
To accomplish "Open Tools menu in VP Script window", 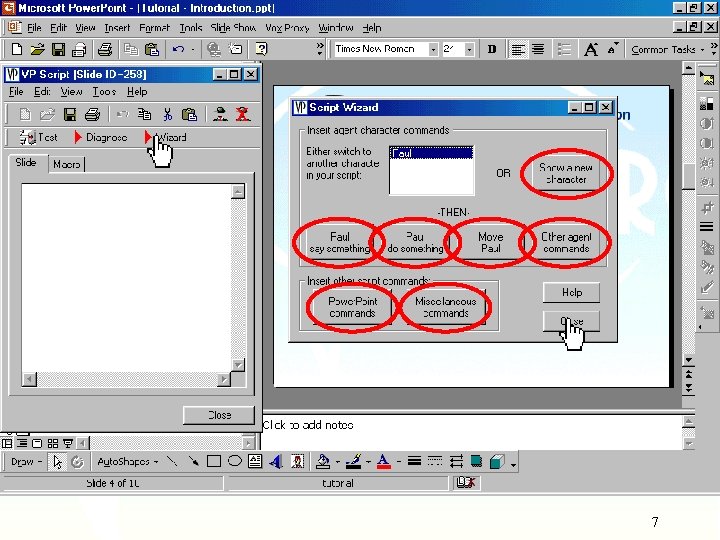I will pos(104,92).
